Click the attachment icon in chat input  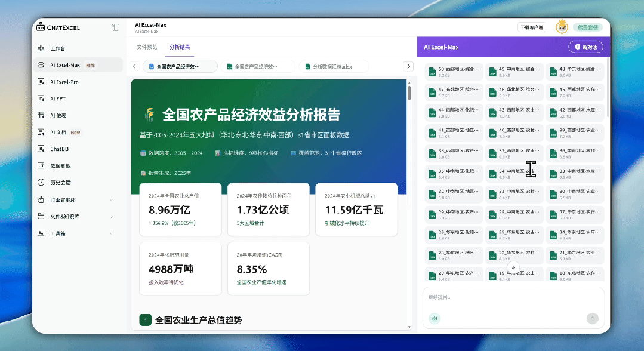435,318
